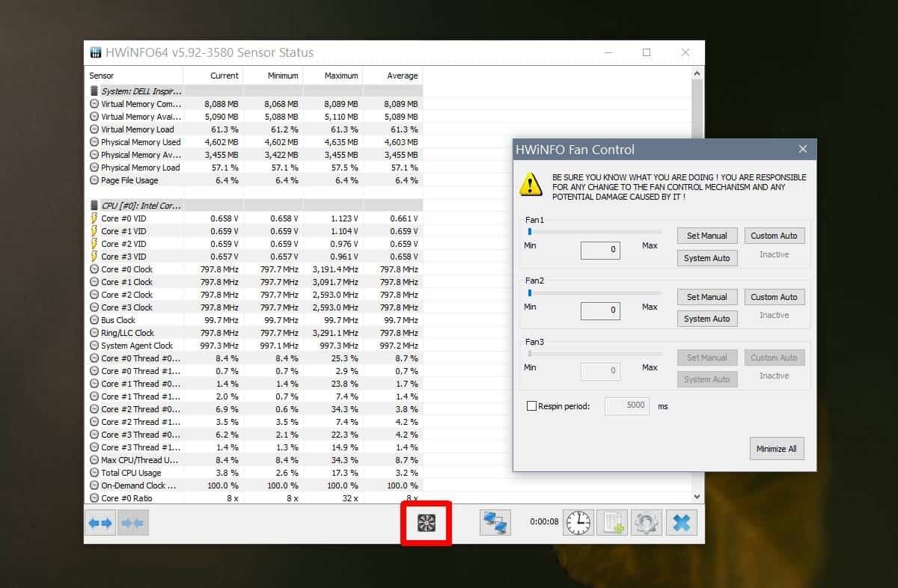Click the remote sensor monitoring icon
The width and height of the screenshot is (898, 588).
coord(495,523)
